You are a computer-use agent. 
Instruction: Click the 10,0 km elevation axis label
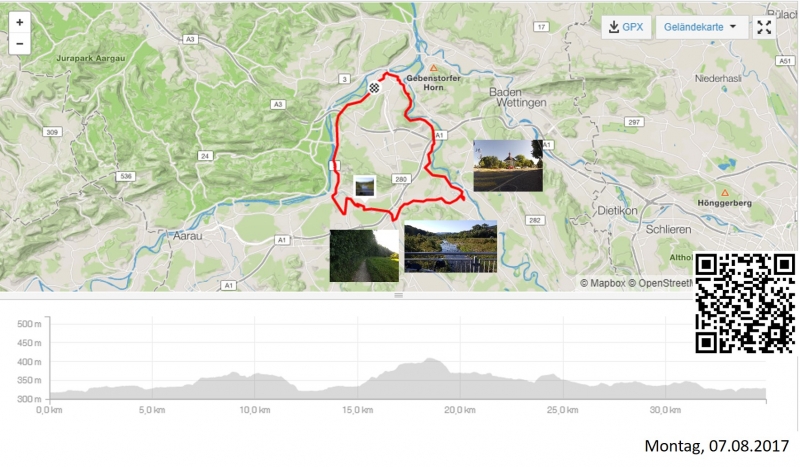(255, 410)
